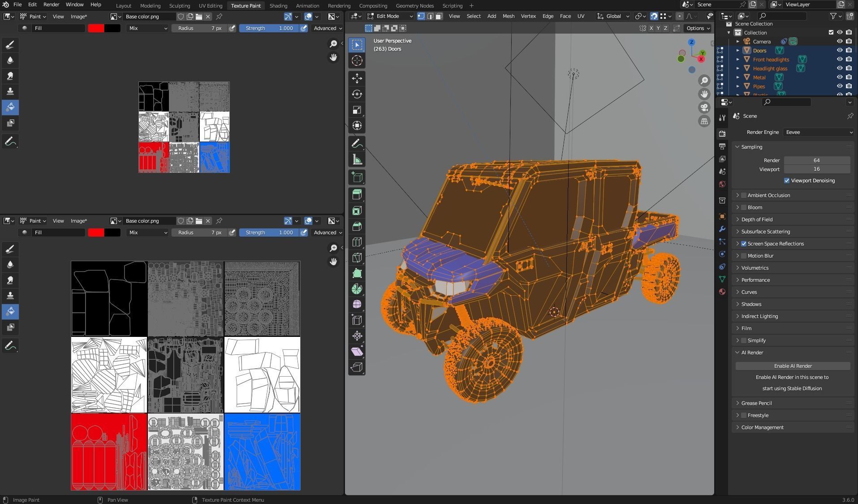This screenshot has width=858, height=504.
Task: Open the Edit Mode dropdown
Action: (x=390, y=16)
